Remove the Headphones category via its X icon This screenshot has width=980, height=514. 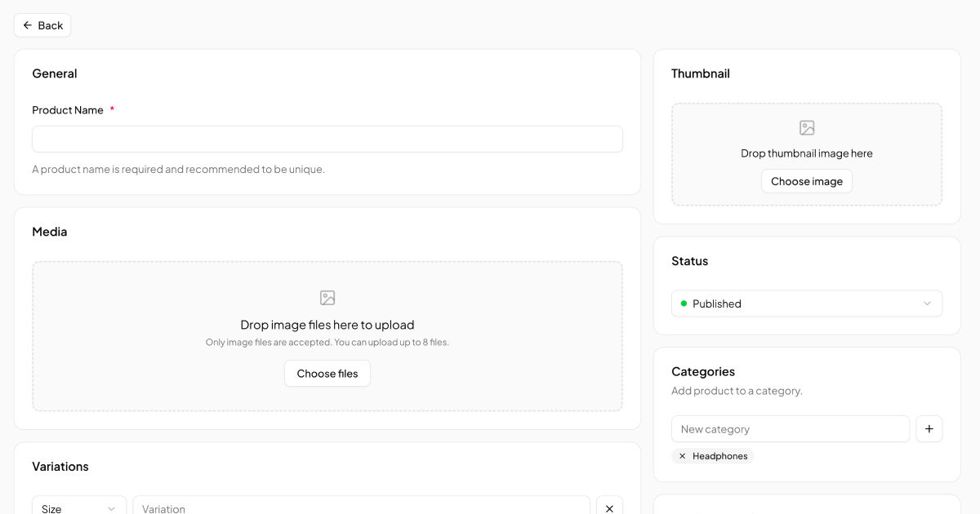click(x=682, y=456)
